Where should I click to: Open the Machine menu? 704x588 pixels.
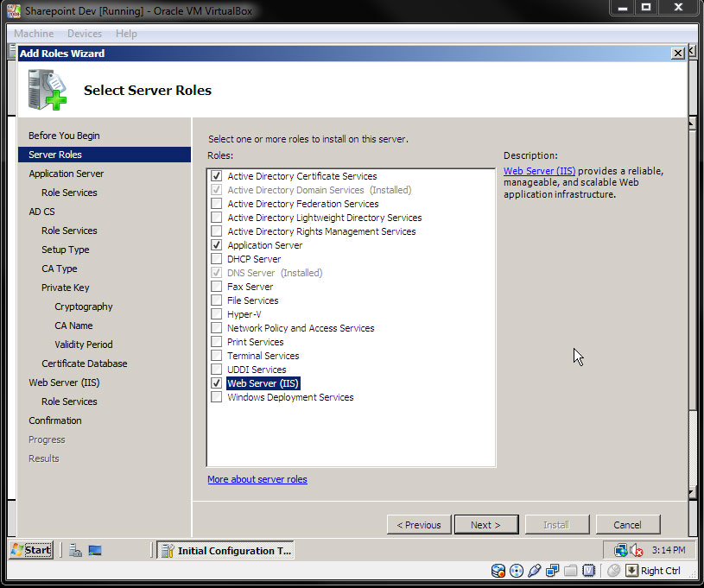[34, 34]
